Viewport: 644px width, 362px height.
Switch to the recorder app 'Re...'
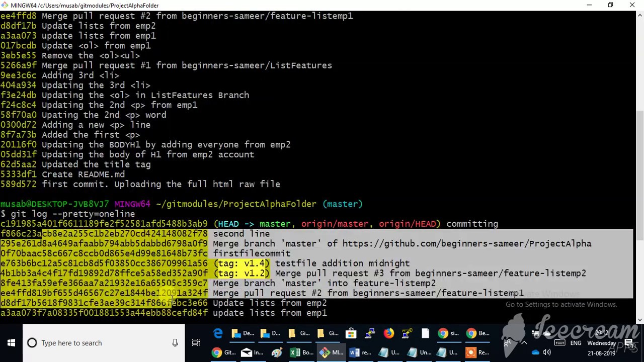(477, 352)
